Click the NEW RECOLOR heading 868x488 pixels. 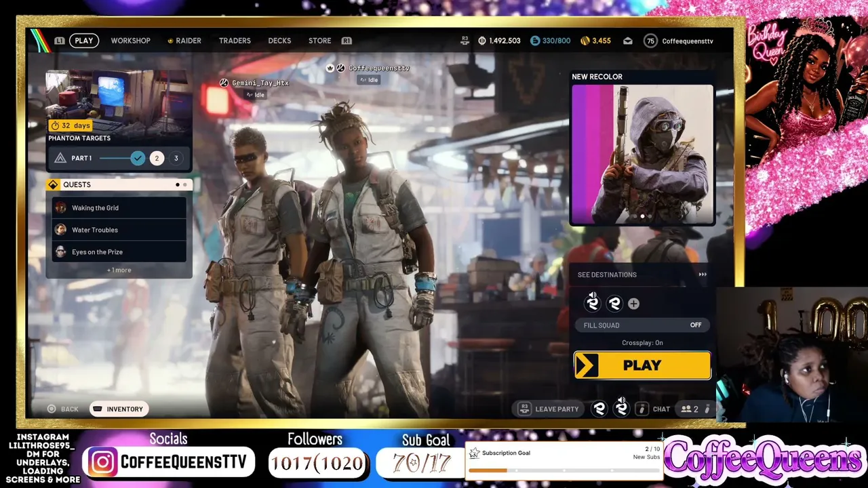[597, 77]
